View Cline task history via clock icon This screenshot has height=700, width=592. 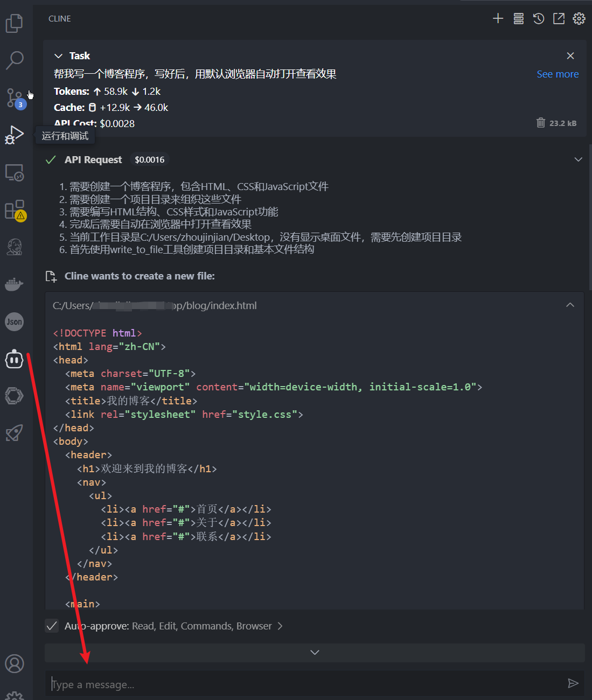(x=538, y=18)
